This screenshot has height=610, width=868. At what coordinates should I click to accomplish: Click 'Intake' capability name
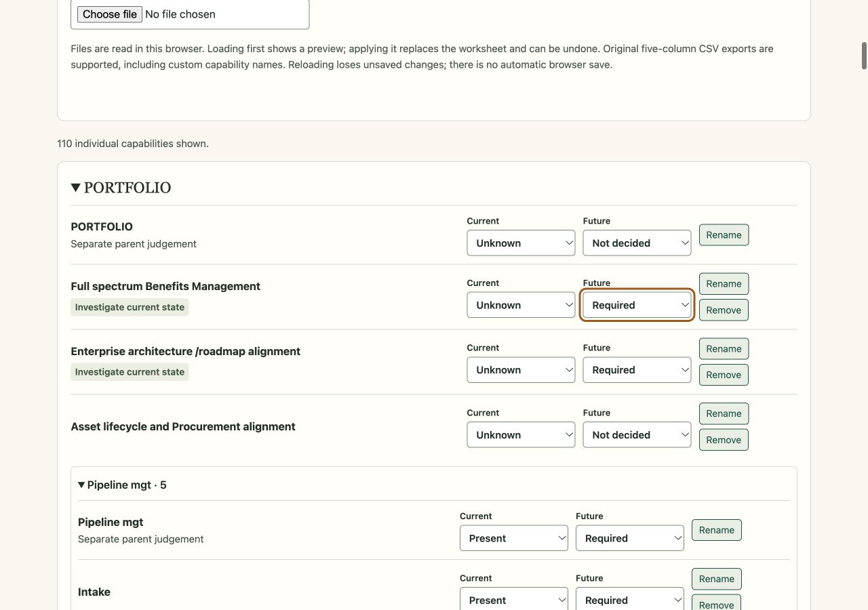pyautogui.click(x=94, y=592)
